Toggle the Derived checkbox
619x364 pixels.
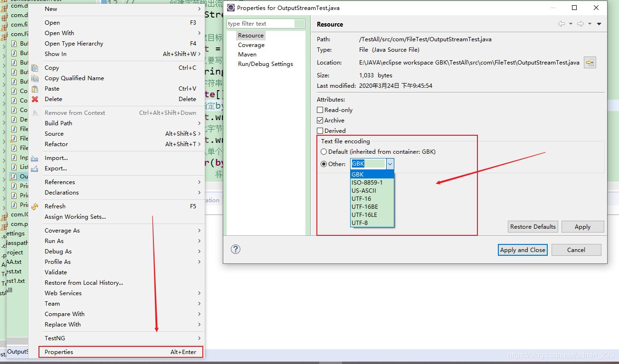[x=320, y=131]
